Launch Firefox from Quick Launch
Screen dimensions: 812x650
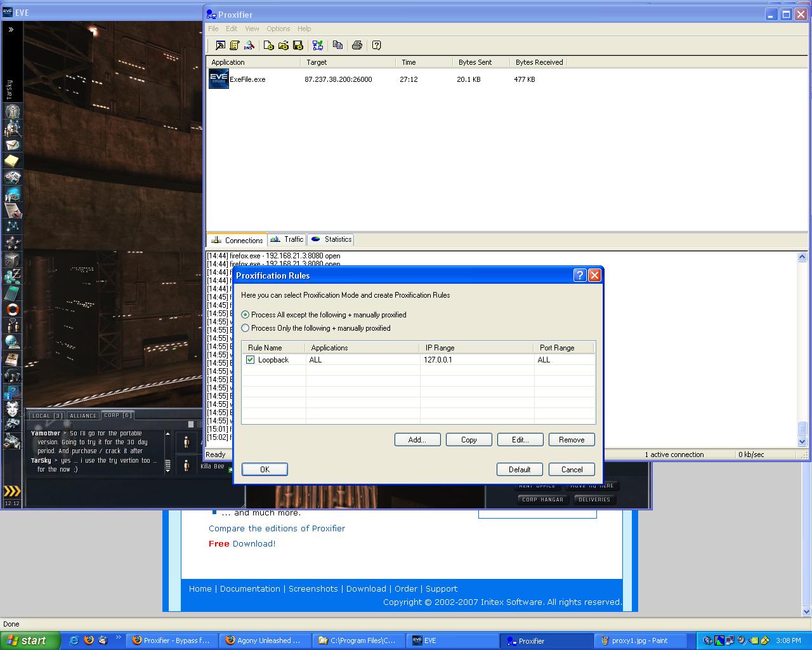pos(88,640)
